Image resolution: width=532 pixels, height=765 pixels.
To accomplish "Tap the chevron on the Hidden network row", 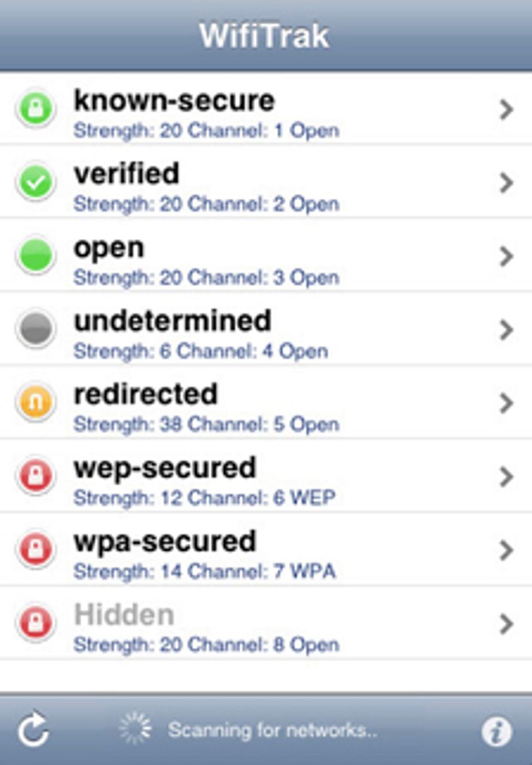I will coord(506,624).
